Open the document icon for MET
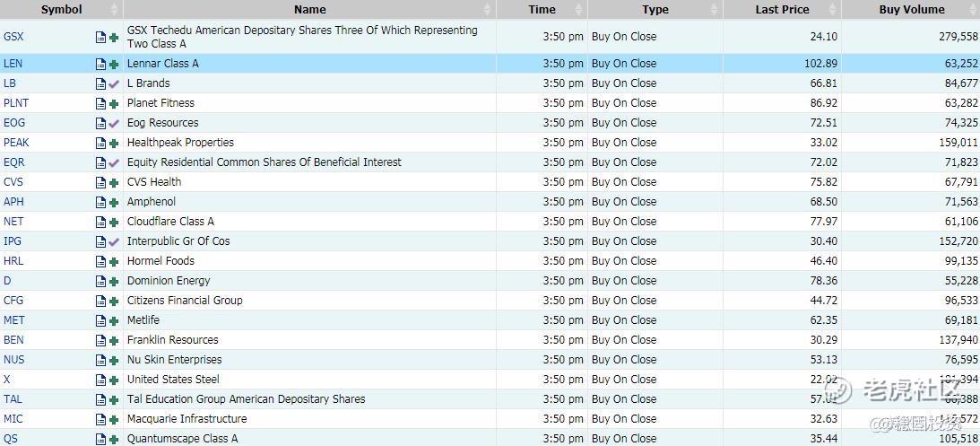 click(x=100, y=321)
